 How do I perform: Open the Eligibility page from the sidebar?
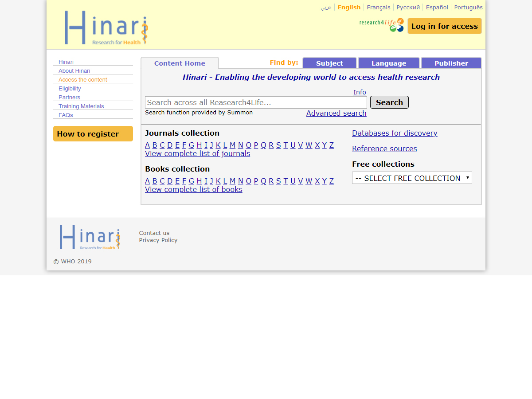tap(69, 88)
